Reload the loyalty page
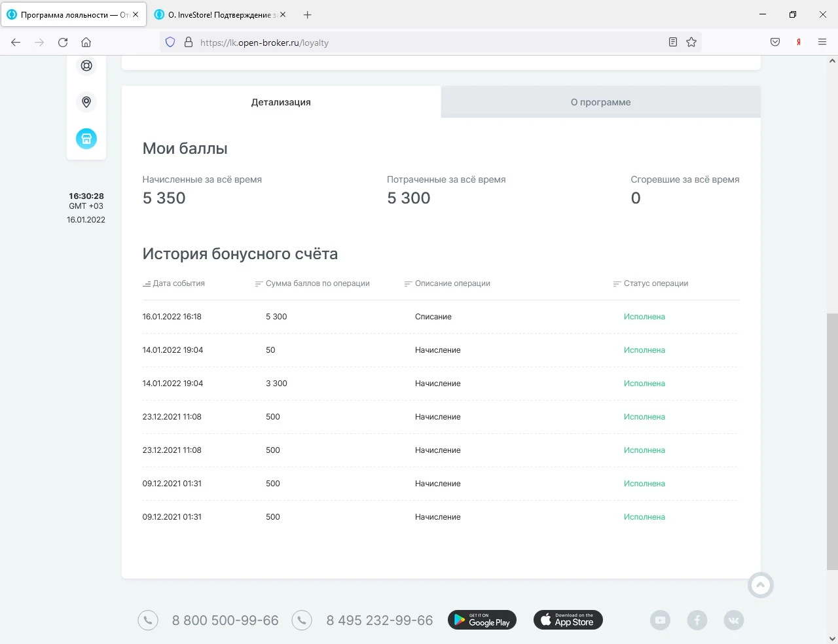This screenshot has height=644, width=838. (63, 43)
